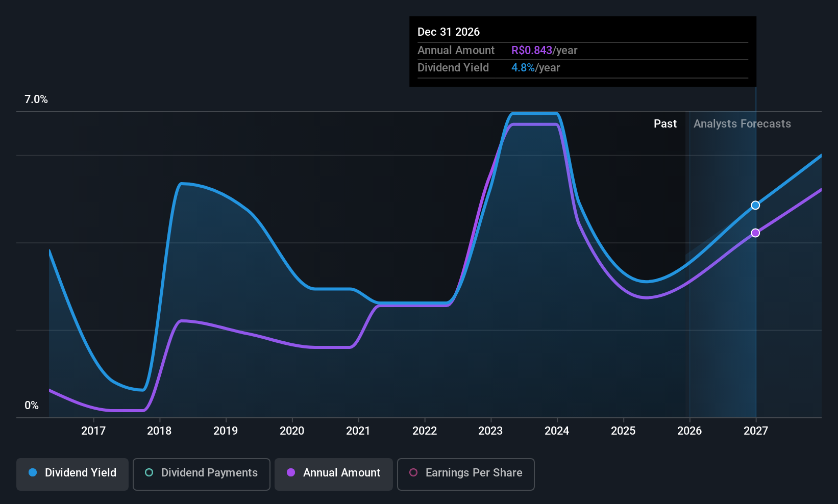838x504 pixels.
Task: Show the Earnings Per Share series label
Action: (x=474, y=473)
